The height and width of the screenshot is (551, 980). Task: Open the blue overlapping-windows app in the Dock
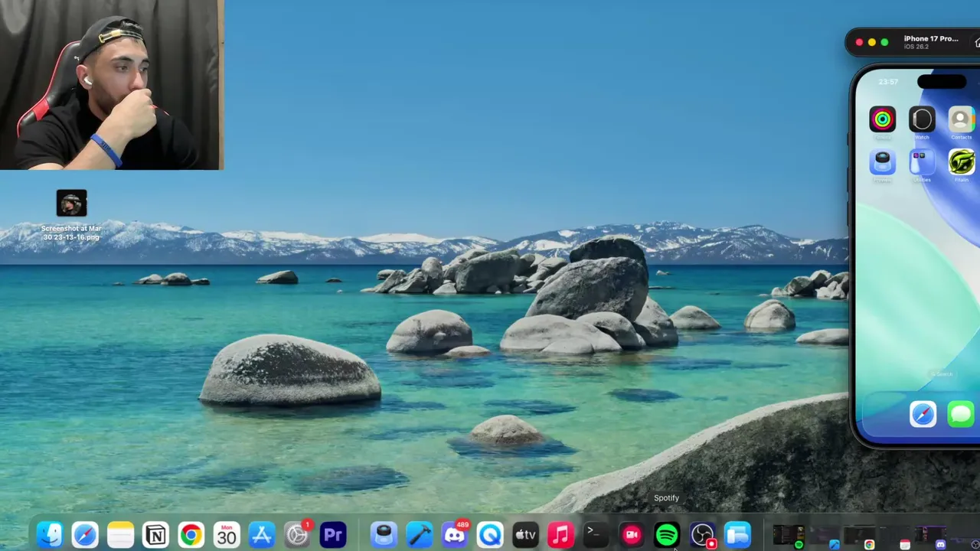(x=737, y=535)
